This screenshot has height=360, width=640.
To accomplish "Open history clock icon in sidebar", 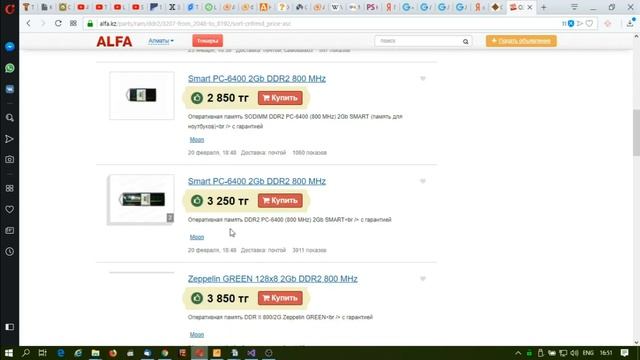I will 10,251.
